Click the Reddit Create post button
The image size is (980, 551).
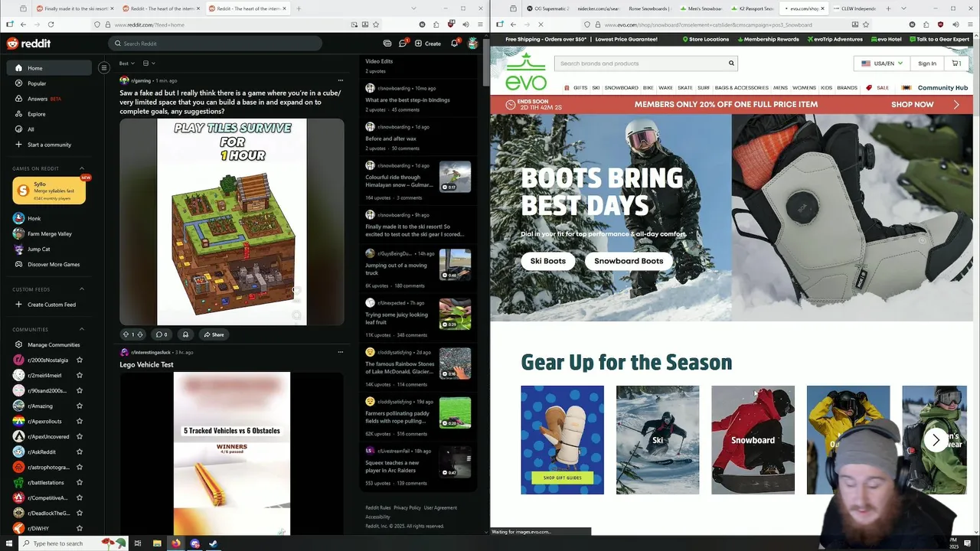click(x=428, y=44)
